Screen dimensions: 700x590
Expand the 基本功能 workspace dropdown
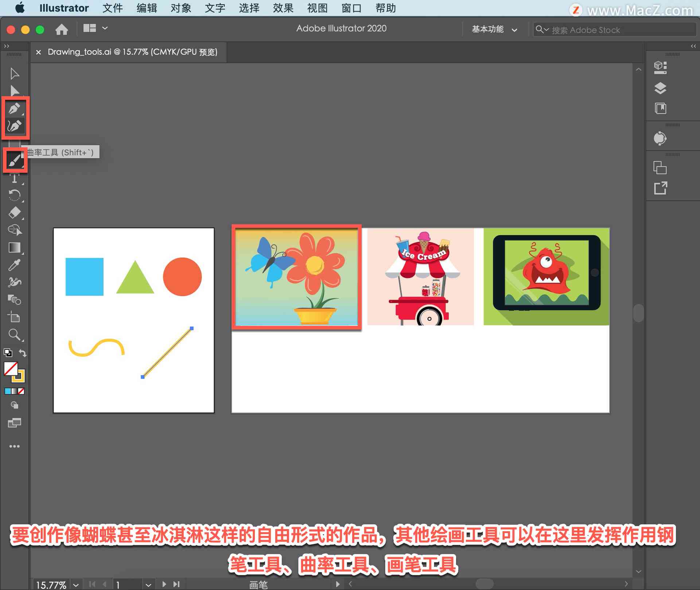(493, 29)
